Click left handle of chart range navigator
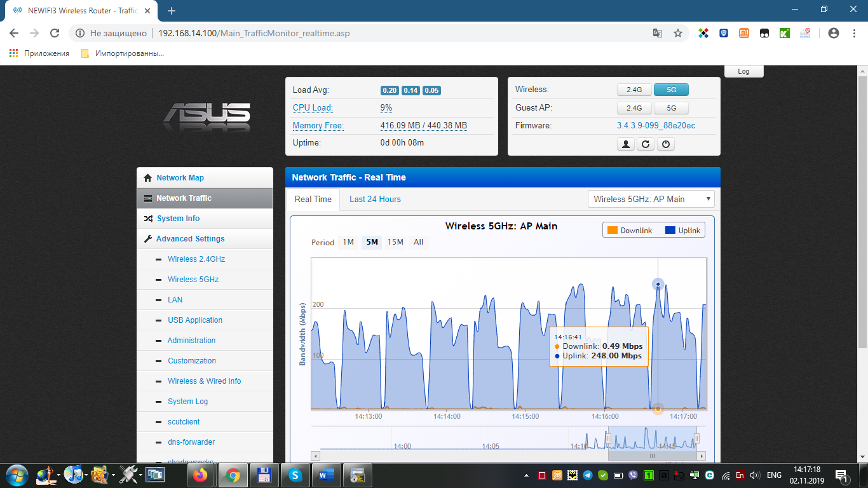 pyautogui.click(x=608, y=438)
